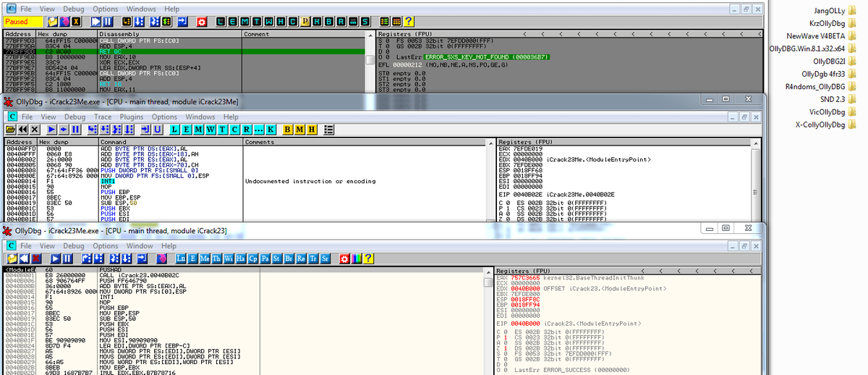Click the call stack K button in the iCrack23Me window

pos(271,129)
